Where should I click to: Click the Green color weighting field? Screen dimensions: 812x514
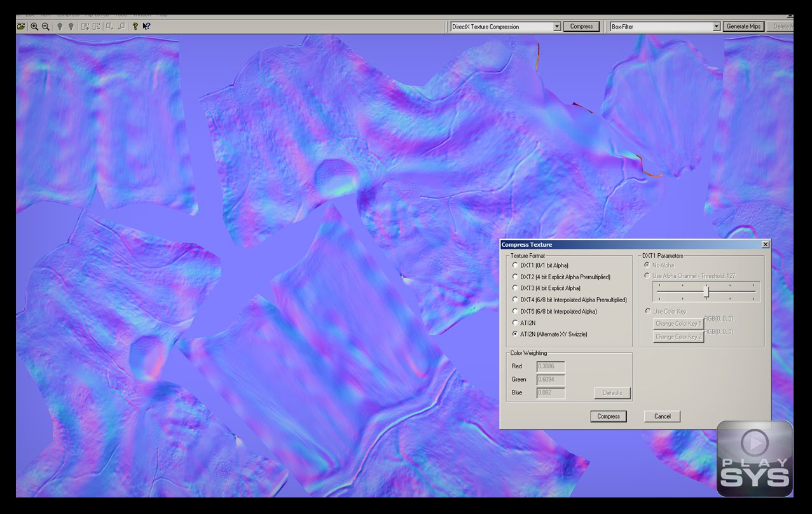[551, 380]
